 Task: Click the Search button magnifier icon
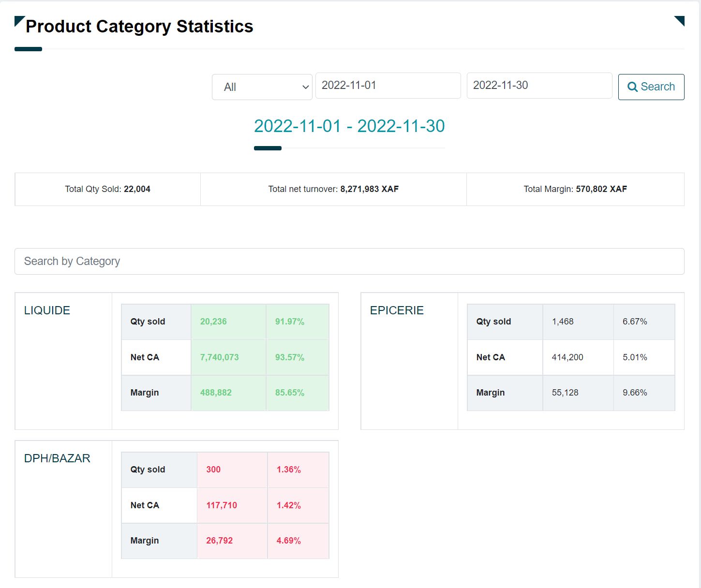(632, 87)
